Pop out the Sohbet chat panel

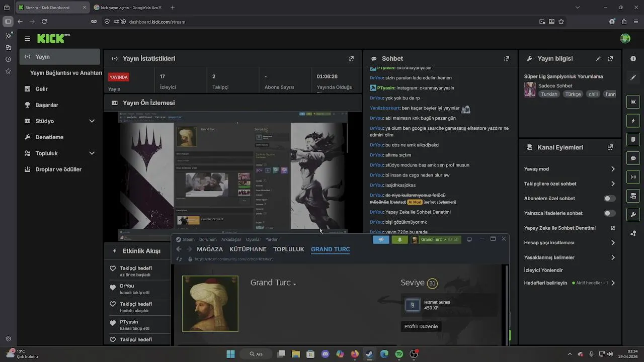507,59
